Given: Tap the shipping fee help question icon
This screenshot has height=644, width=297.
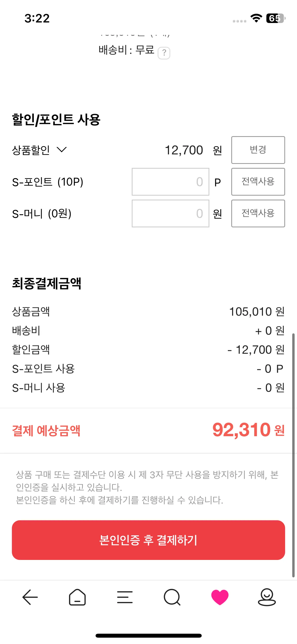Looking at the screenshot, I should (x=164, y=53).
